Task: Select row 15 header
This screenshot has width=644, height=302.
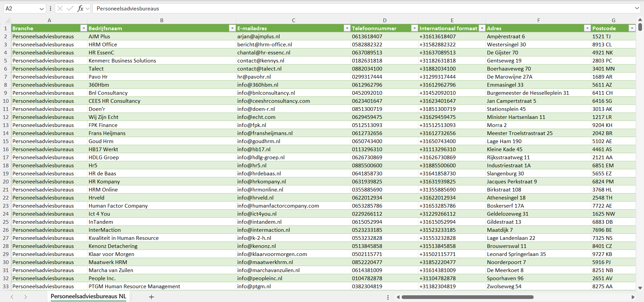Action: click(6, 141)
